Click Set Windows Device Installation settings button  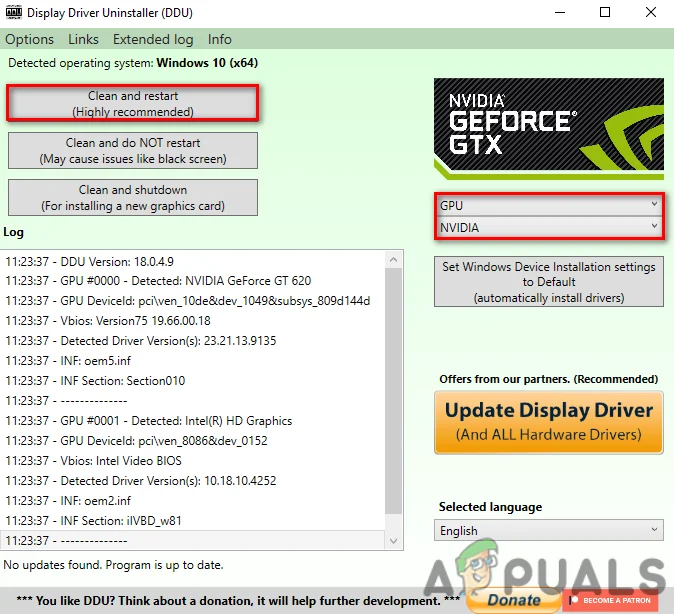[x=549, y=282]
